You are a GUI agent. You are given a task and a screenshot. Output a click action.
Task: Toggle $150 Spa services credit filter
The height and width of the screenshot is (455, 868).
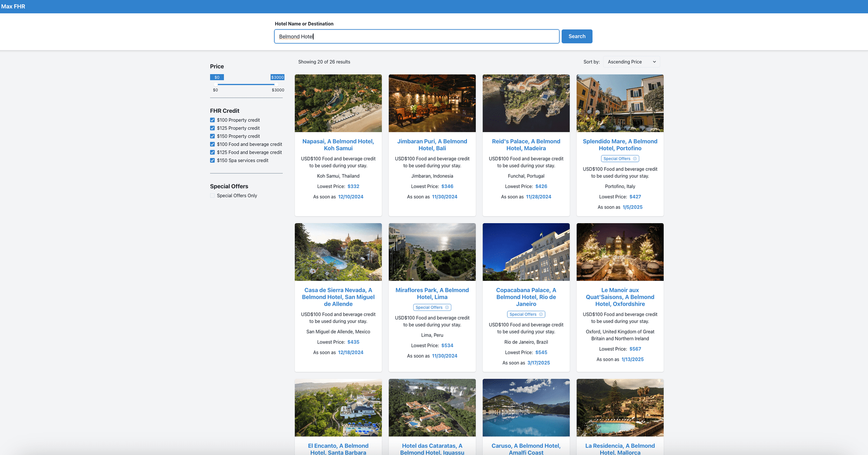(x=213, y=161)
